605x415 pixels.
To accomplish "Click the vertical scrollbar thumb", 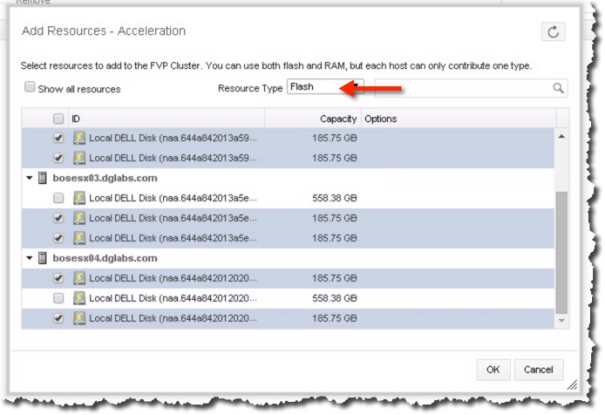I will click(x=562, y=253).
